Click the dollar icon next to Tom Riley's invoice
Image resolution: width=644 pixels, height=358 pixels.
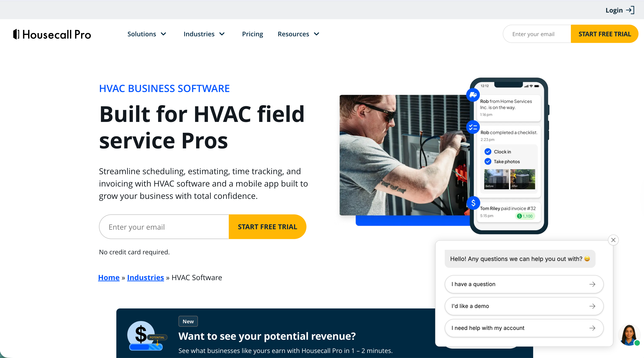(473, 203)
